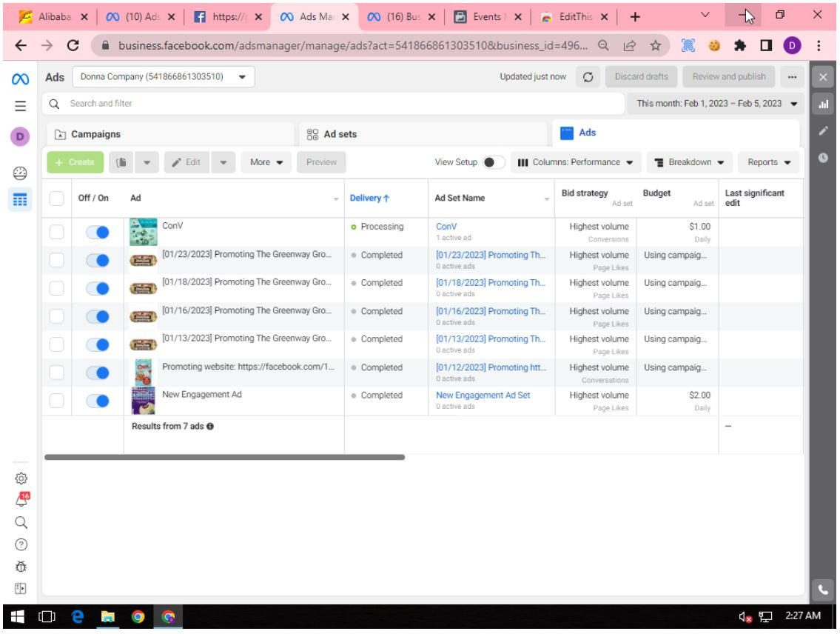Click the bug report icon in sidebar

pos(21,567)
